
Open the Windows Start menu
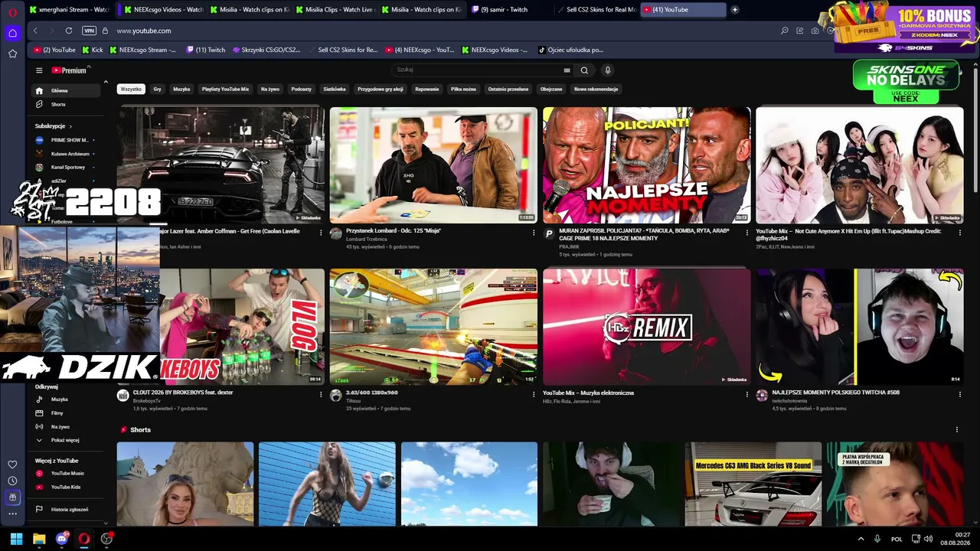pos(16,539)
